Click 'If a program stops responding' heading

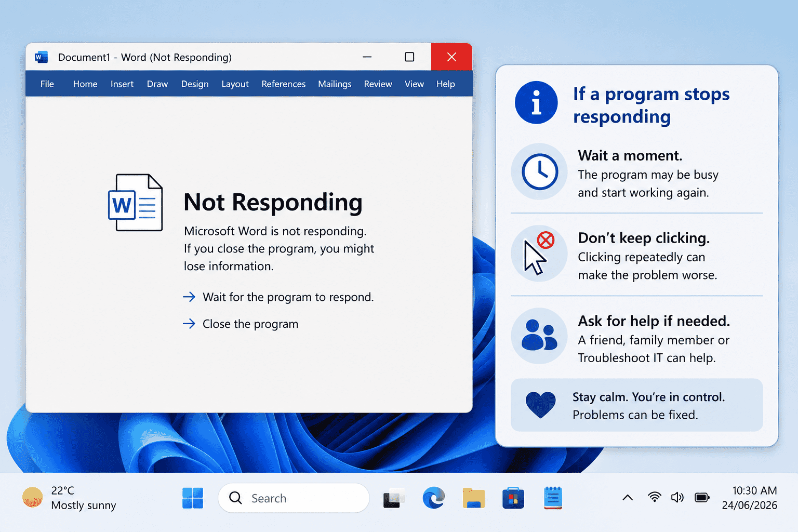pos(651,105)
